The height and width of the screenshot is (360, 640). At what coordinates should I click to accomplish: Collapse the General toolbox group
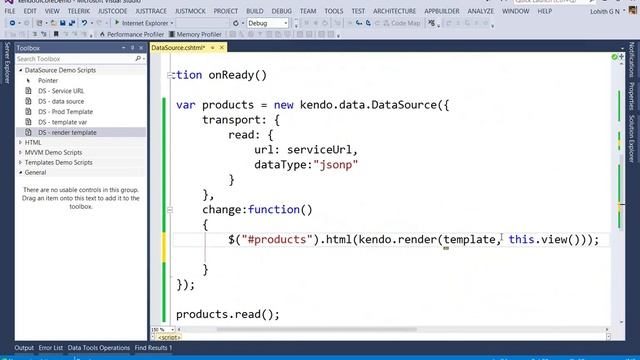tap(20, 172)
